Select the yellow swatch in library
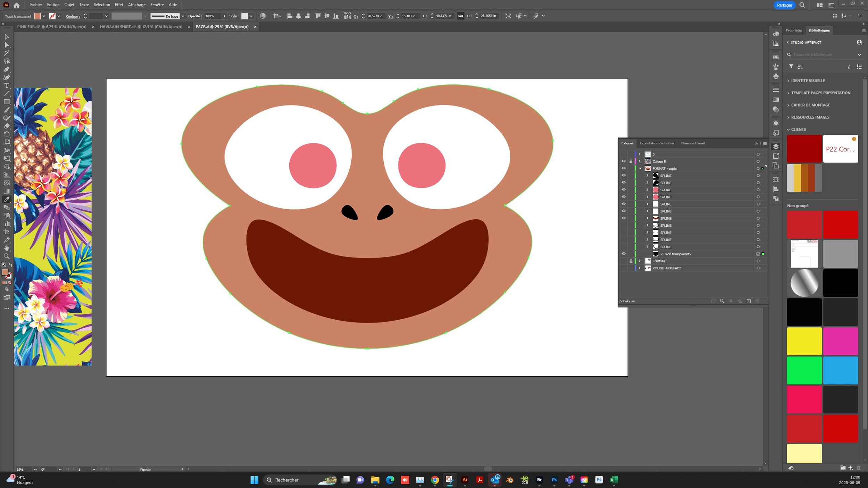The height and width of the screenshot is (488, 868). click(x=804, y=341)
